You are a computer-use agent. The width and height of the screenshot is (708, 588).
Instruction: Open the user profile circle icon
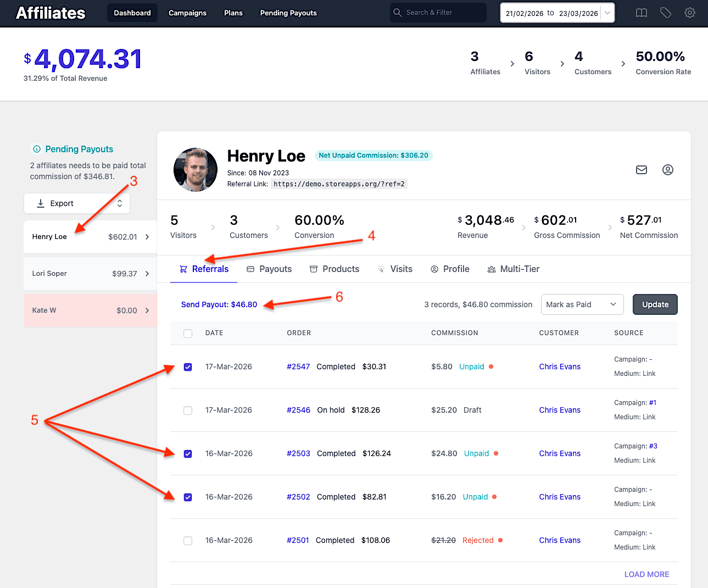(x=668, y=170)
